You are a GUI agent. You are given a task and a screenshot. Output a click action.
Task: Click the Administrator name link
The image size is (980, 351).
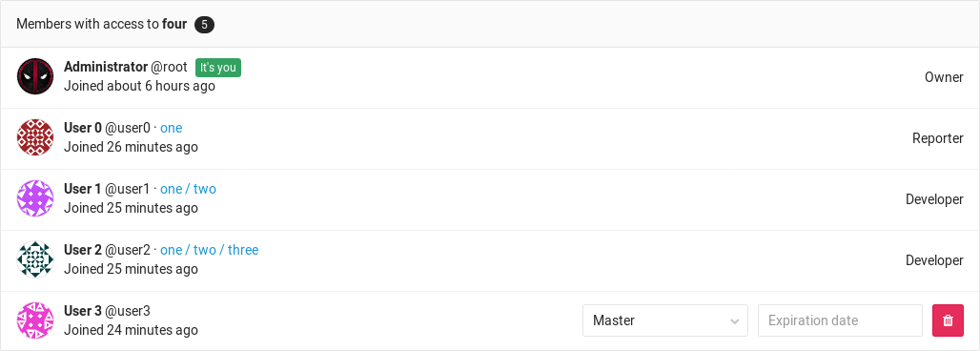pos(106,67)
